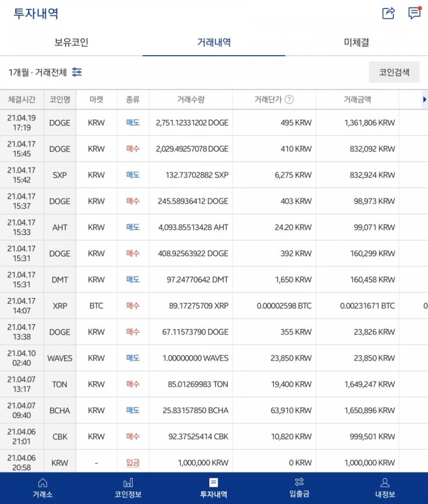Click the 6,275 KRW unit price cell
This screenshot has width=428, height=504.
(x=274, y=175)
